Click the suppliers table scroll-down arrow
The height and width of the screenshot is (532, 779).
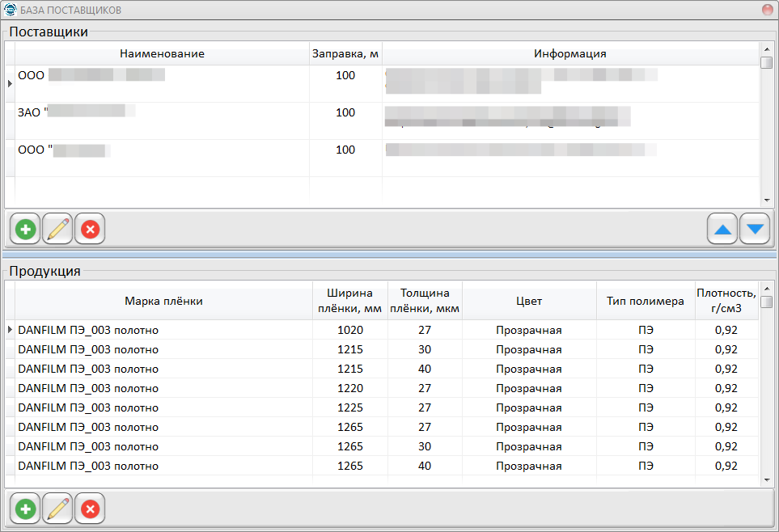[767, 201]
